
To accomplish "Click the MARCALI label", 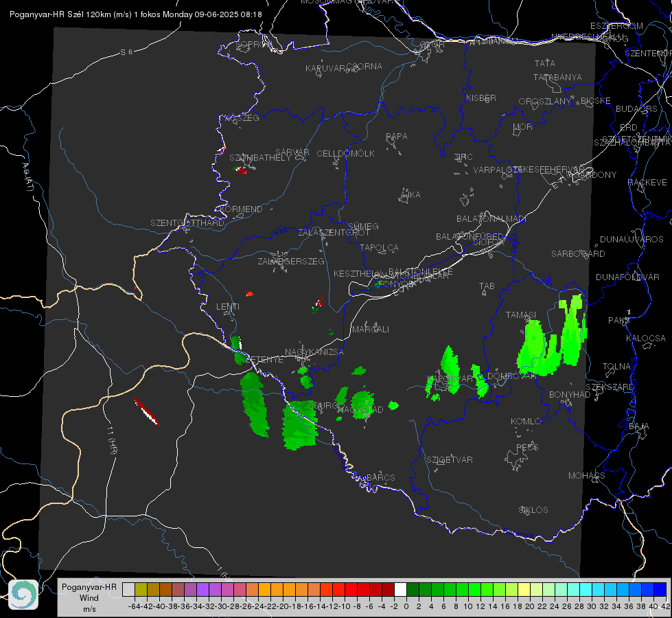I will tap(371, 330).
